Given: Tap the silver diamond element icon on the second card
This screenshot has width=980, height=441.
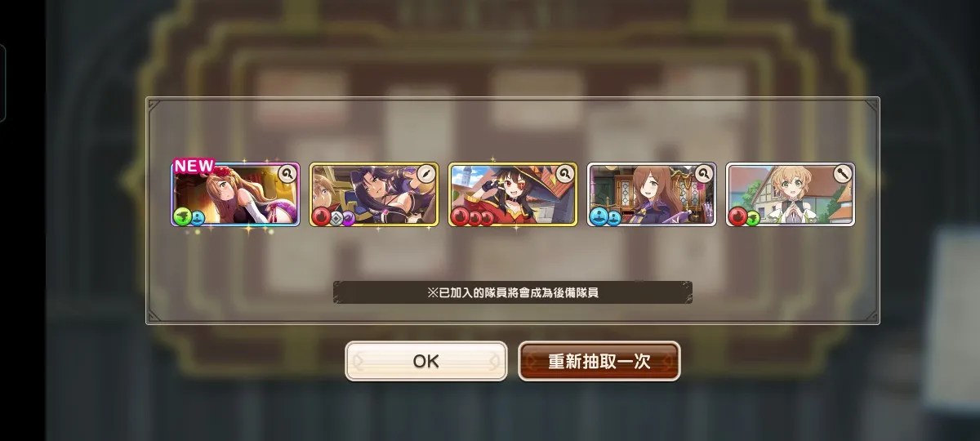Looking at the screenshot, I should click(336, 218).
